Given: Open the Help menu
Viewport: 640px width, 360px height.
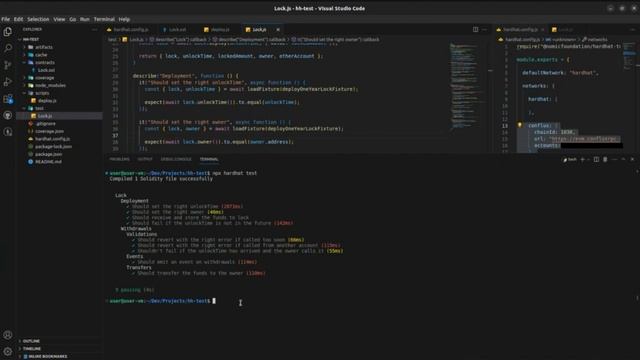Looking at the screenshot, I should point(124,19).
